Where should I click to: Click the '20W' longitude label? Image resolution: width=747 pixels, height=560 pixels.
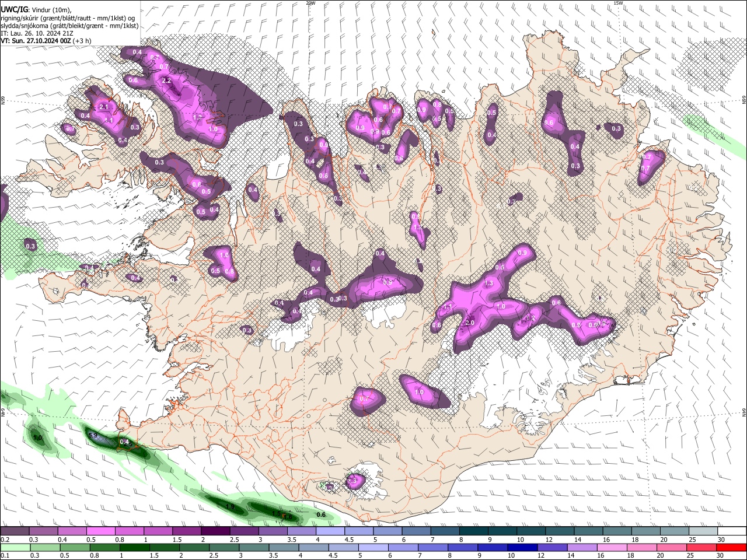coord(310,3)
